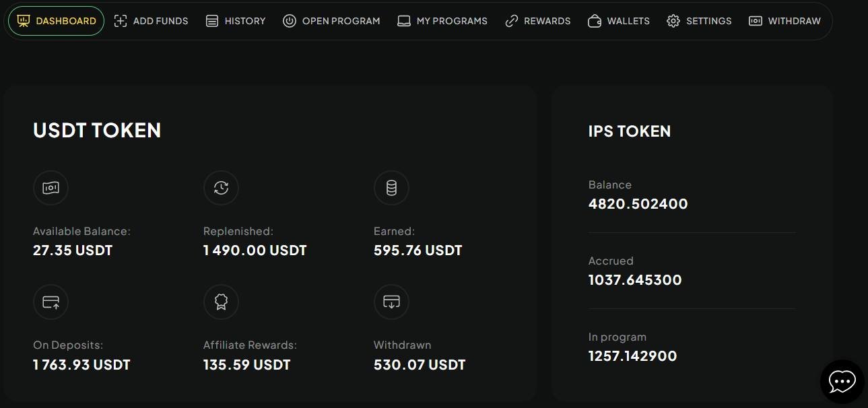The width and height of the screenshot is (868, 408).
Task: Switch to the Wallets page
Action: point(619,21)
